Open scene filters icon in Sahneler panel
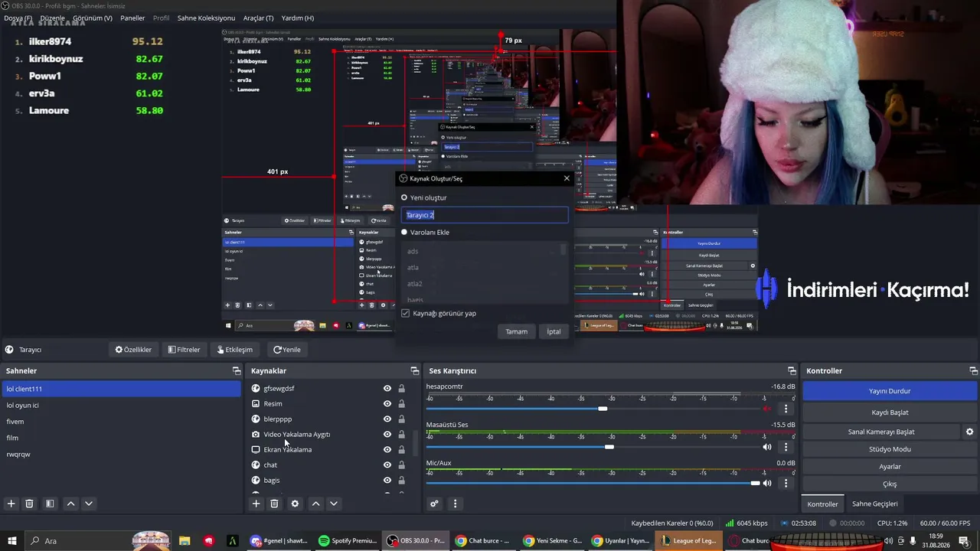Screen dimensions: 980x551 tap(50, 504)
